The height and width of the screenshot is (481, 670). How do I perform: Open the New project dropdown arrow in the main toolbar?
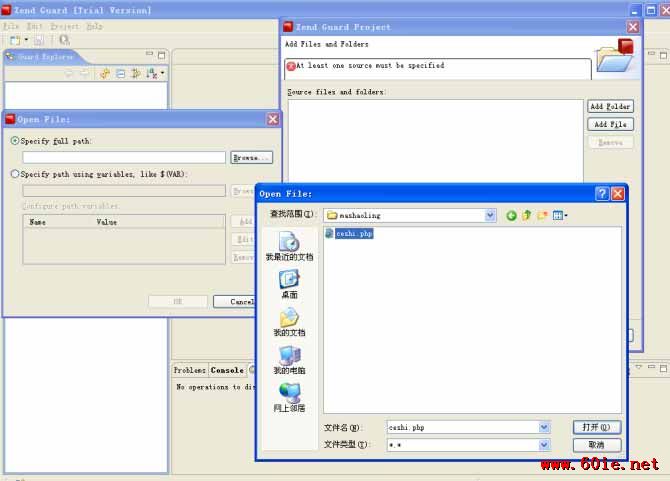[26, 40]
